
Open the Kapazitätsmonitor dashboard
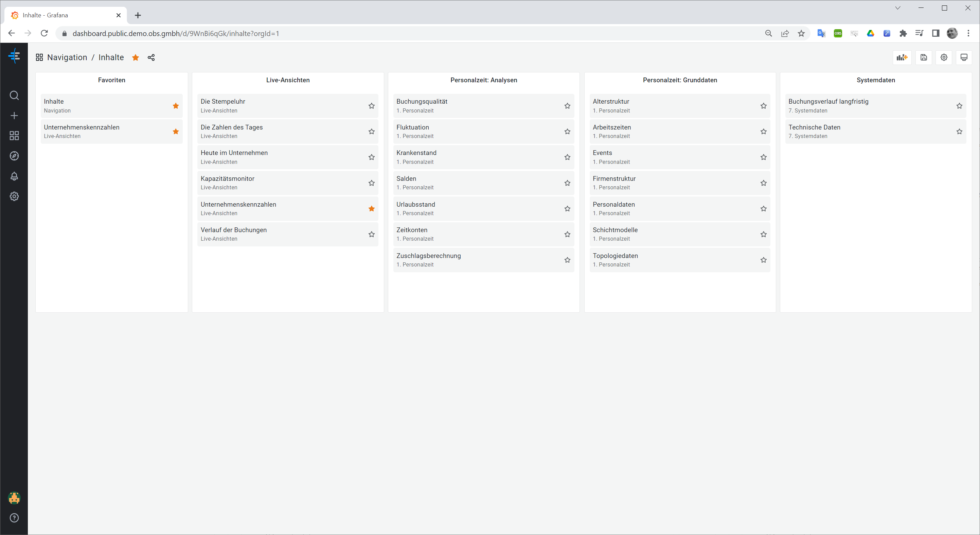pos(288,183)
